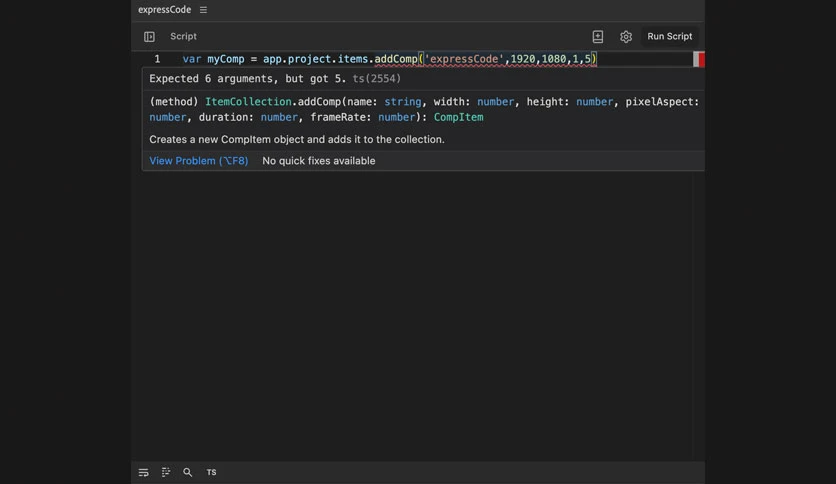This screenshot has width=836, height=484.
Task: Click line number 1 in gutter
Action: [157, 59]
